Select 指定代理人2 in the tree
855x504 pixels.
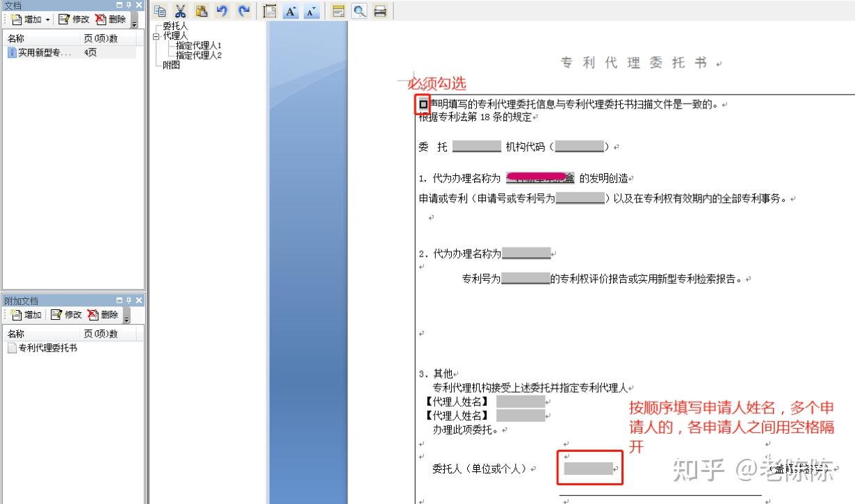point(198,56)
